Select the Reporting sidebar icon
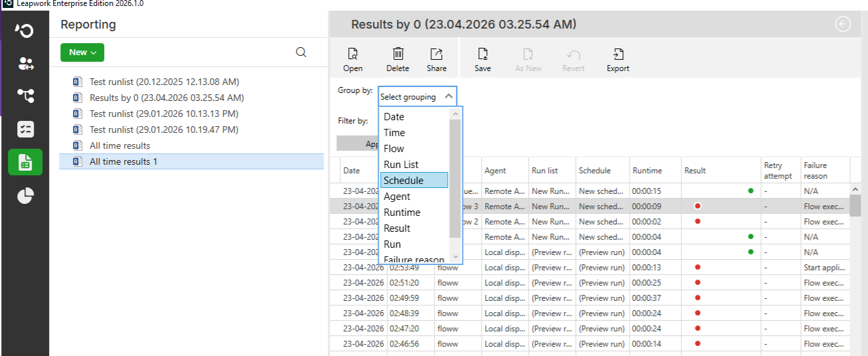Image resolution: width=868 pixels, height=356 pixels. tap(25, 162)
